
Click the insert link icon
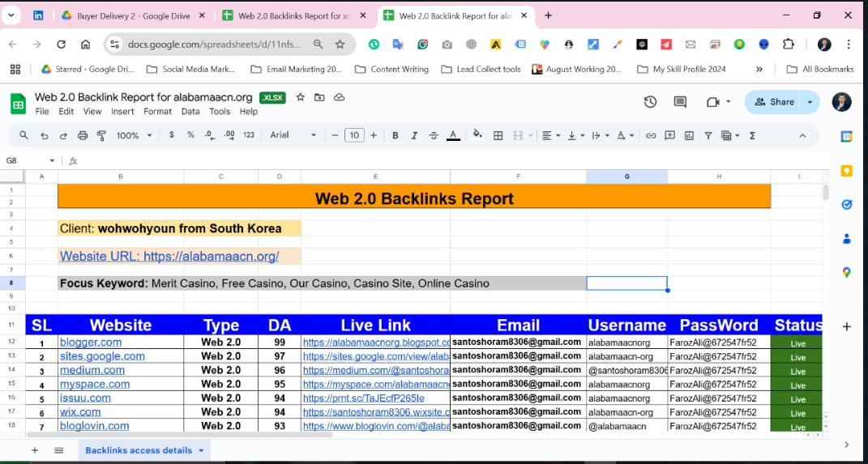(x=650, y=135)
